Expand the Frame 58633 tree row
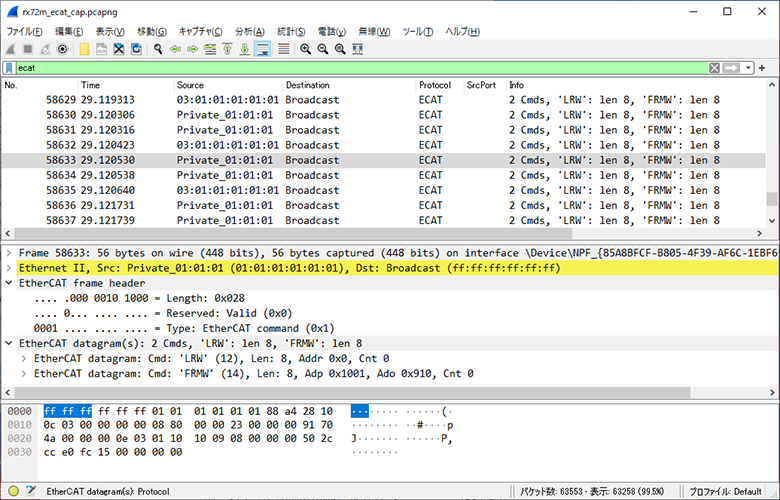 (8, 253)
